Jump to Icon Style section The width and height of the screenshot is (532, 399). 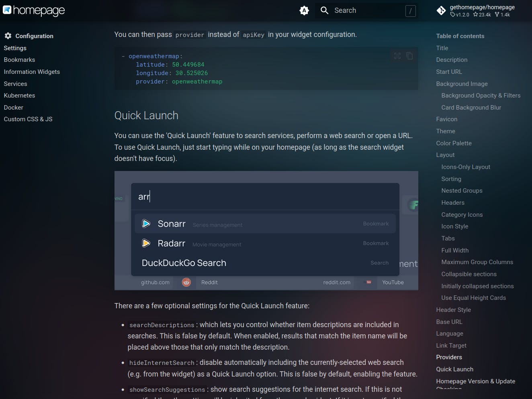coord(454,226)
